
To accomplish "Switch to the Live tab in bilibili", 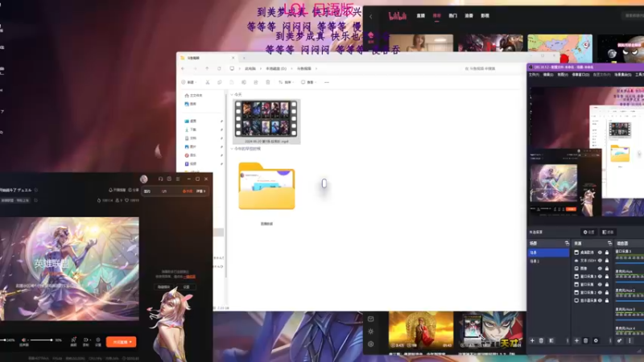I will (420, 15).
